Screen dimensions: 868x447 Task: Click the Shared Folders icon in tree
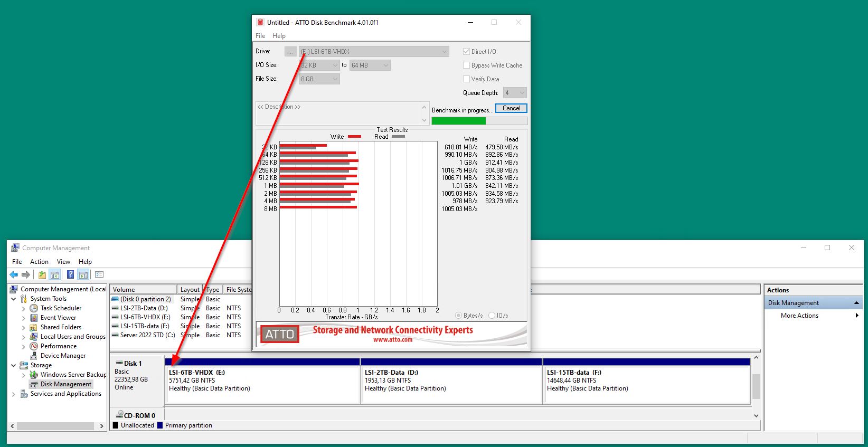click(34, 327)
